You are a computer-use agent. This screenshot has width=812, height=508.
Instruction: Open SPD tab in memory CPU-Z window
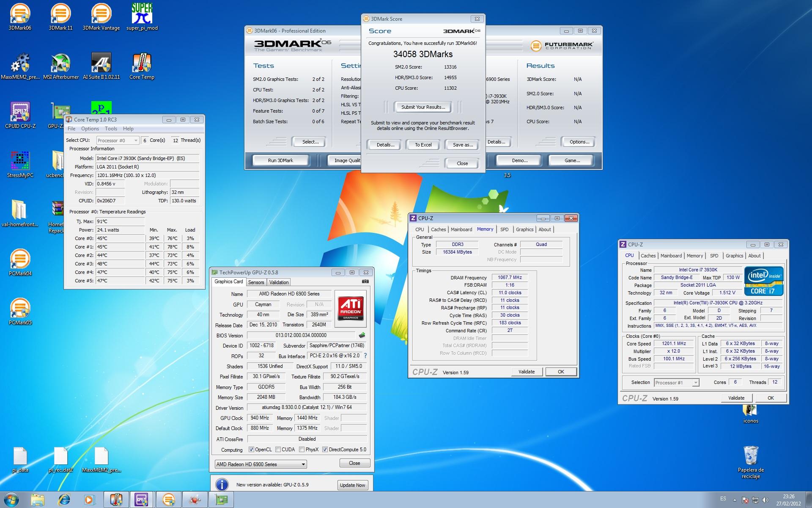pos(504,229)
